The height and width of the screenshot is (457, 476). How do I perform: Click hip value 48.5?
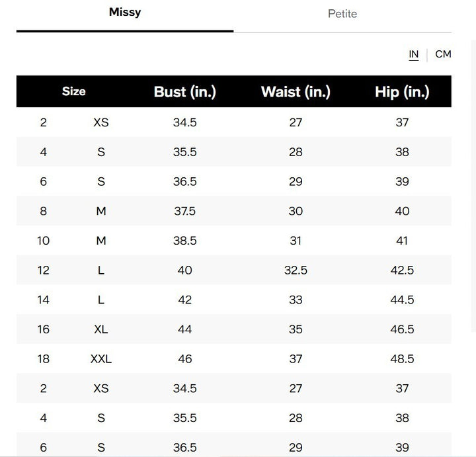tap(402, 359)
